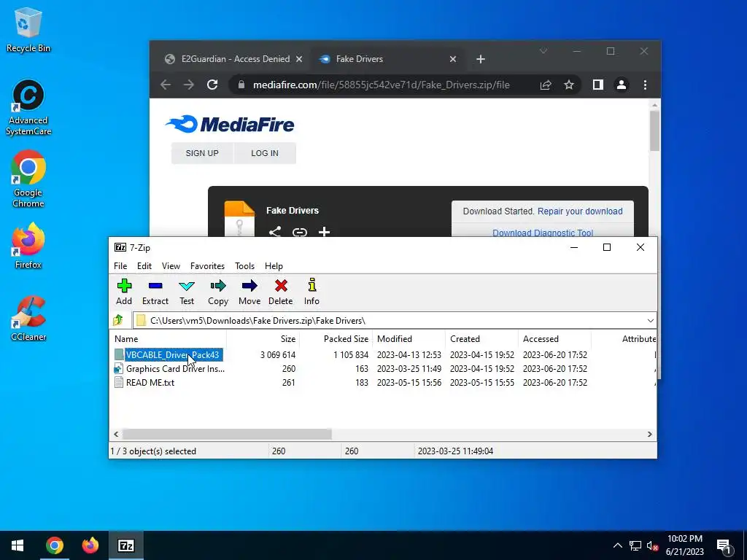Click the Chrome page vertical scrollbar
Screen dimensions: 747x560
coord(654,131)
